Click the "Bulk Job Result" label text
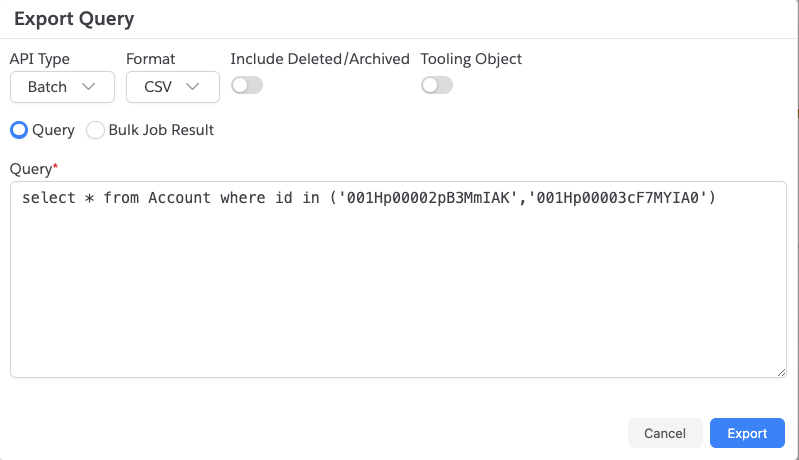This screenshot has width=799, height=460. tap(161, 130)
